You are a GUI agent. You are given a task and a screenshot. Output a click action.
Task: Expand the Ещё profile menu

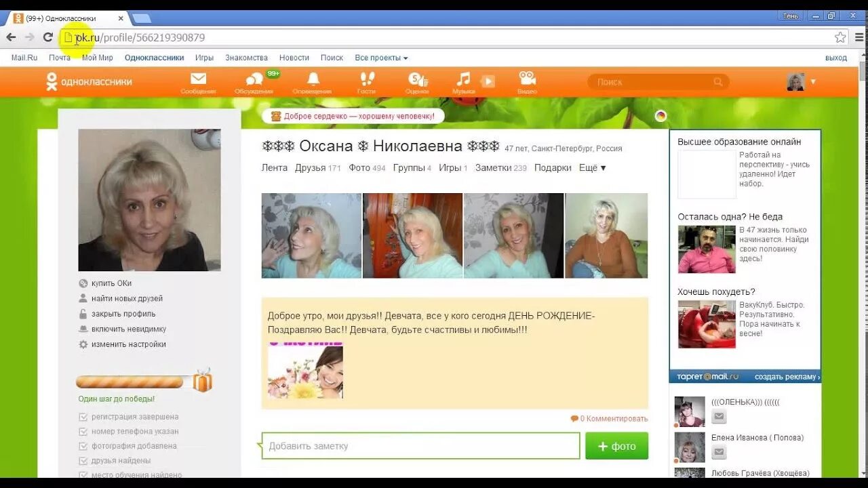tap(592, 167)
